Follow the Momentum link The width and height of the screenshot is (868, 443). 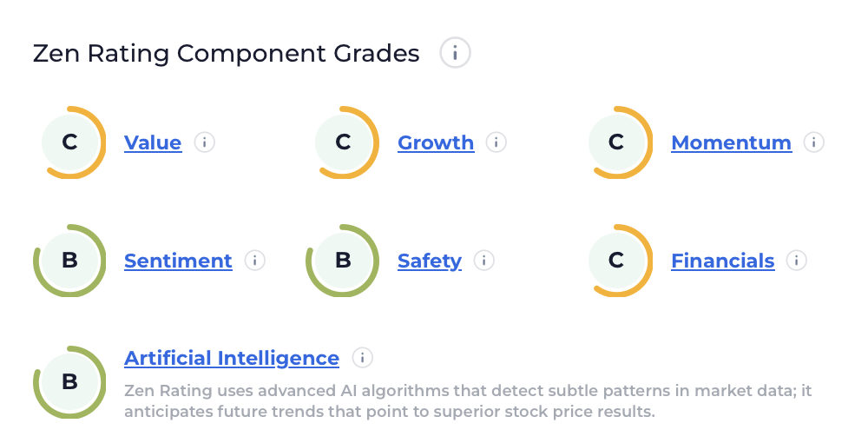point(731,142)
